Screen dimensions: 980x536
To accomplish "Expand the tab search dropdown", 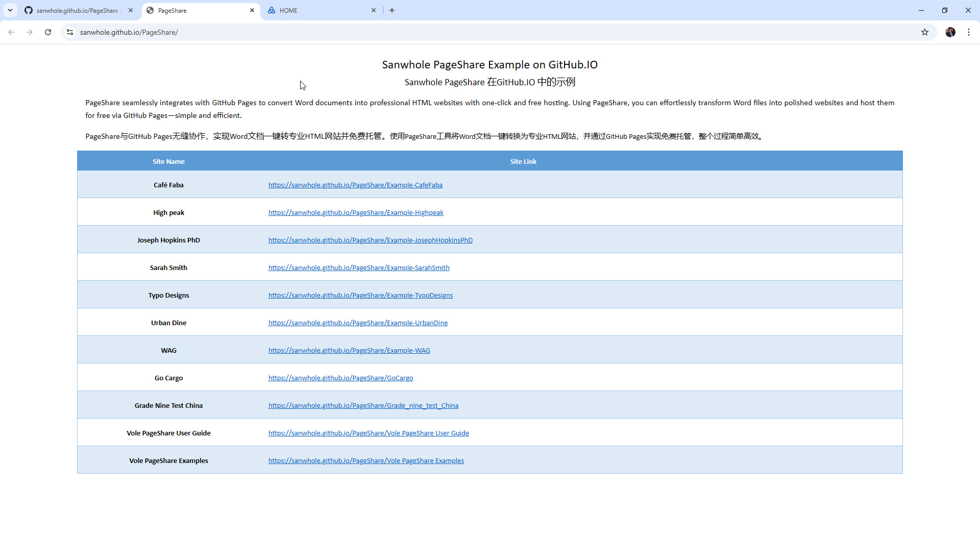I will coord(10,10).
